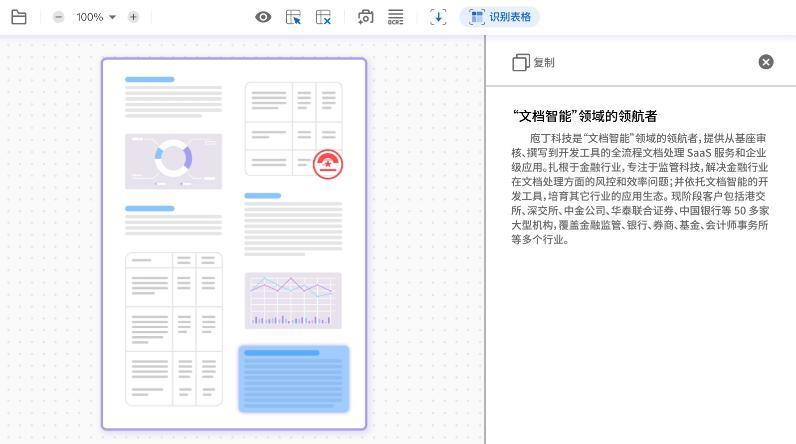Click the OCR text lines icon

click(395, 17)
